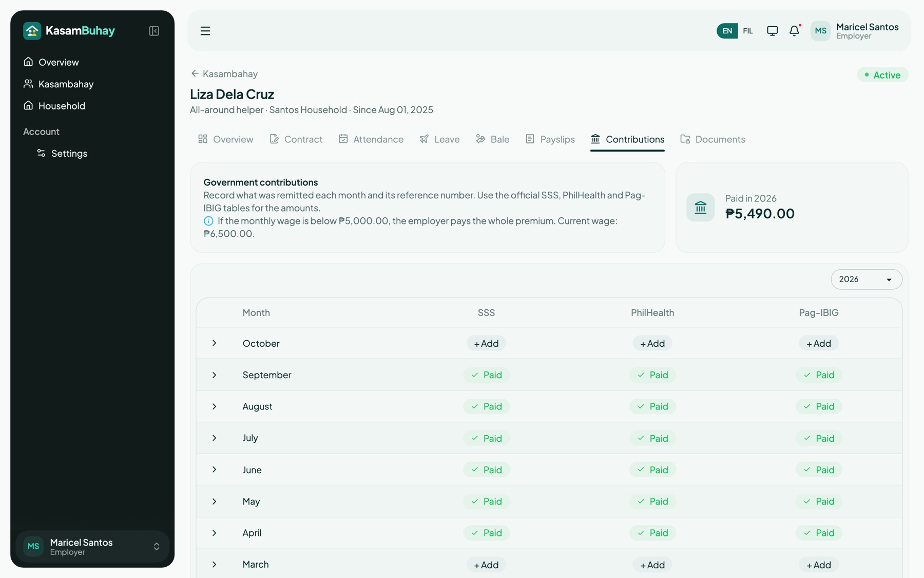This screenshot has height=578, width=924.
Task: Click the bank icon beside Paid in 2026
Action: (701, 208)
